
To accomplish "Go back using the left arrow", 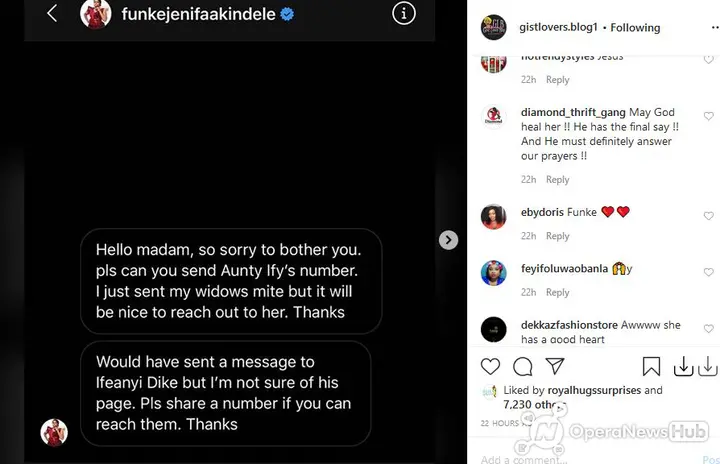I will point(52,13).
